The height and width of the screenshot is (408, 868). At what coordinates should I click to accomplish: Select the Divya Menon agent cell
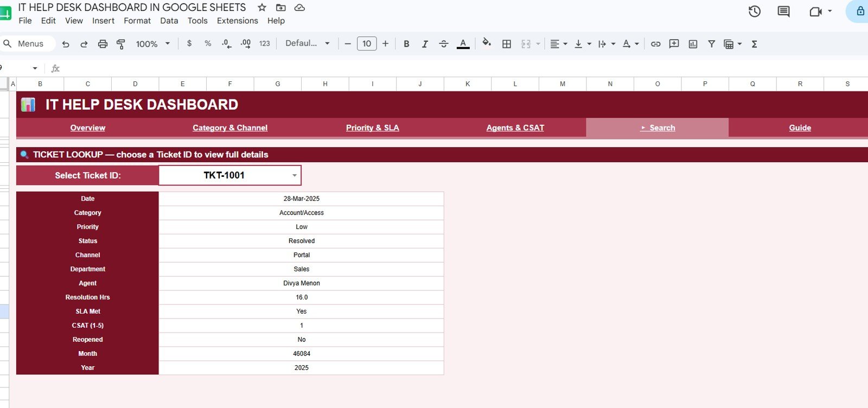click(x=302, y=283)
